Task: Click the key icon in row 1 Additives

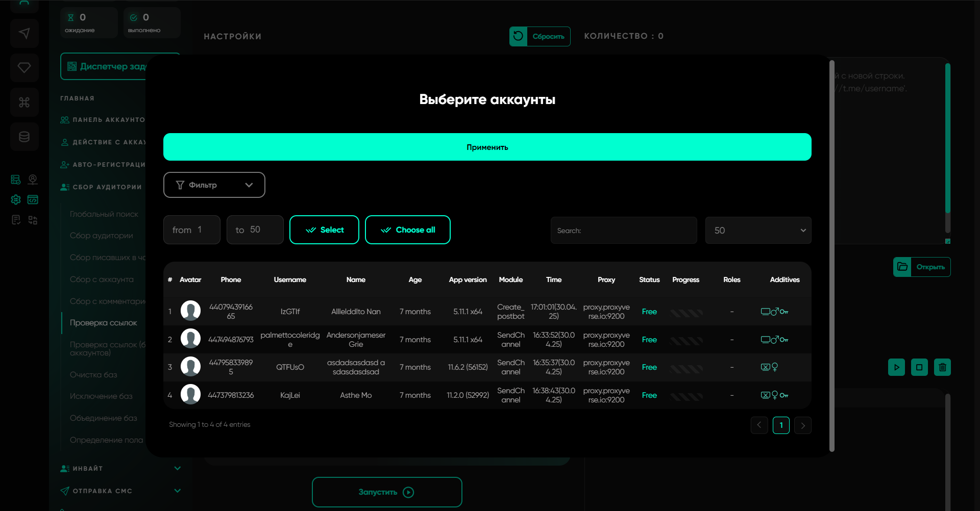Action: click(784, 312)
